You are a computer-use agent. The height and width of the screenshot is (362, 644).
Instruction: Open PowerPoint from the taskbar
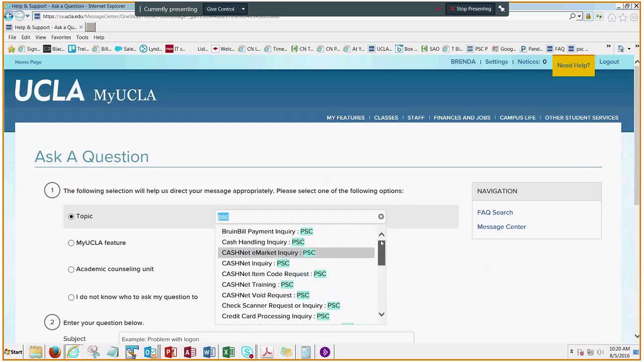click(171, 352)
